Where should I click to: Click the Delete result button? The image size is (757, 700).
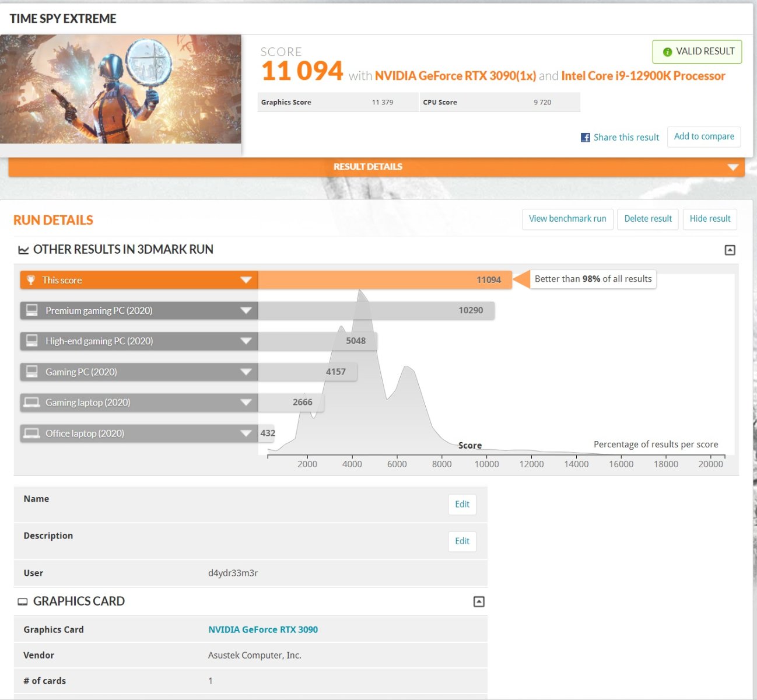click(x=648, y=219)
